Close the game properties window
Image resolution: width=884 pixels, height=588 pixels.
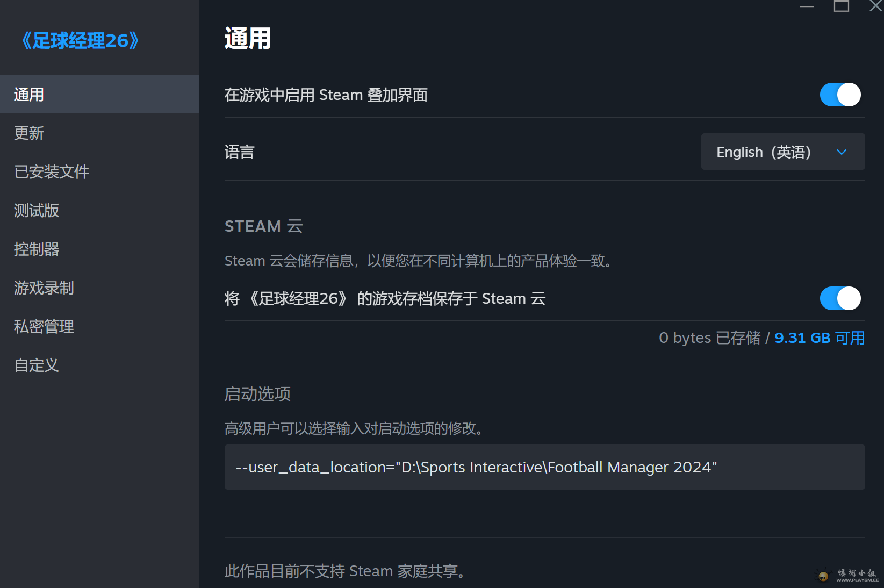point(875,6)
